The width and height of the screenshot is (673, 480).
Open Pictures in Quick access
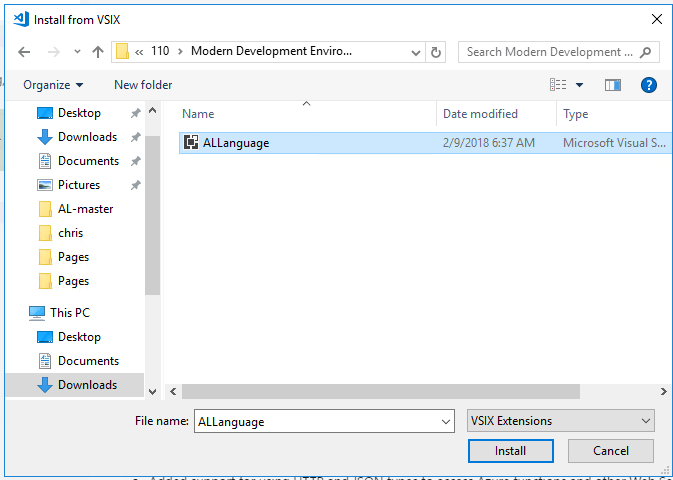[x=79, y=185]
